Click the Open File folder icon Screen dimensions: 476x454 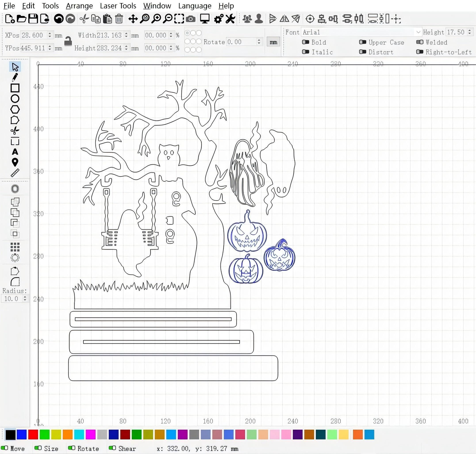pyautogui.click(x=21, y=19)
